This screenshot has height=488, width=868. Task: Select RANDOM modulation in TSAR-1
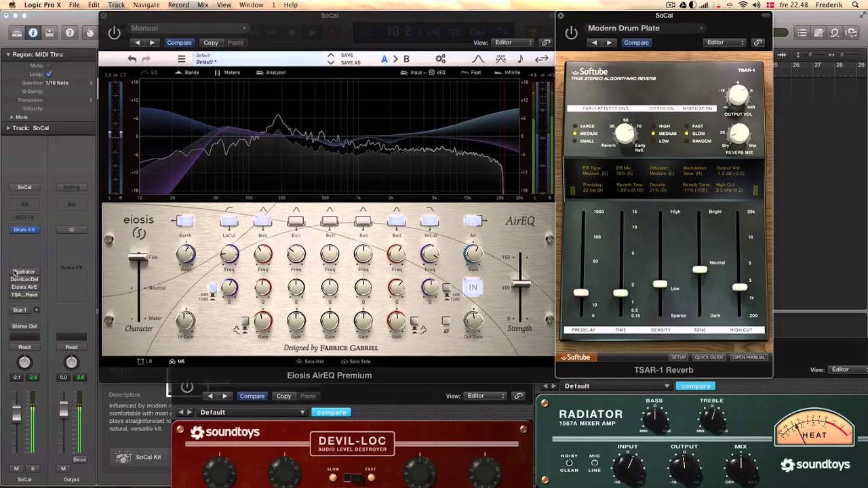[x=698, y=141]
